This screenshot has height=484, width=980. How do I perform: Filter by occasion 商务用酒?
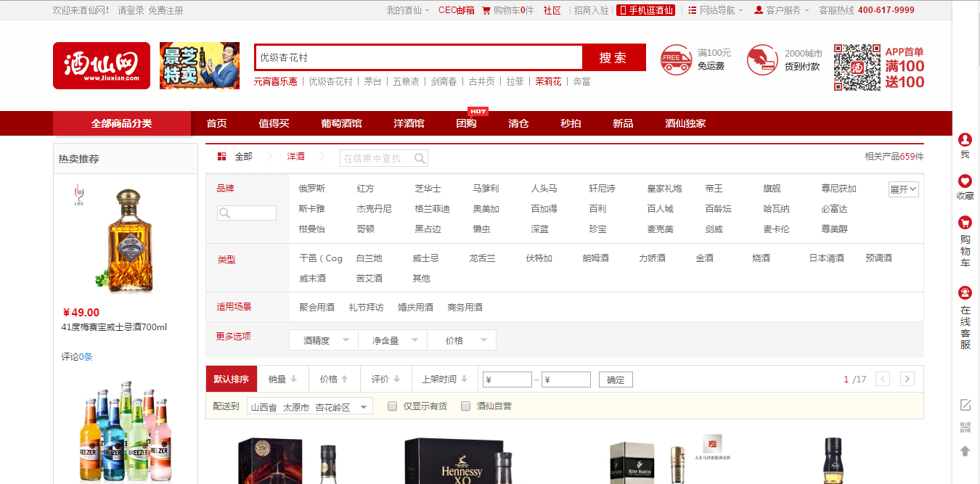(465, 308)
